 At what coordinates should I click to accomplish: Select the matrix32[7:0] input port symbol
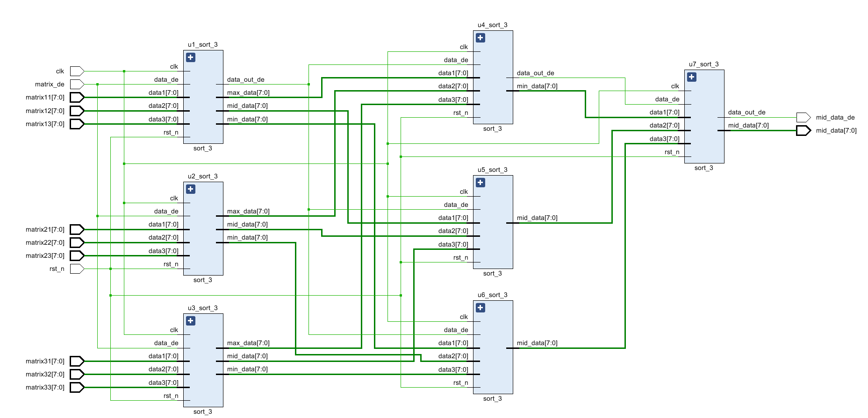[x=77, y=374]
